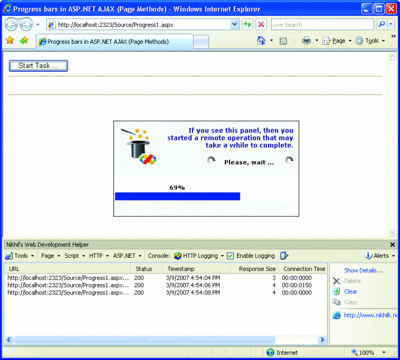Sort log by Status column header
The height and width of the screenshot is (360, 400).
[146, 269]
